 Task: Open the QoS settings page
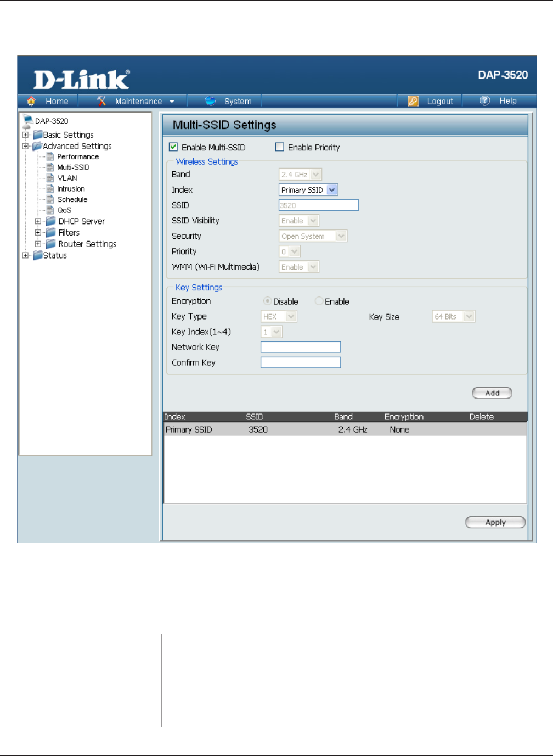pos(64,210)
